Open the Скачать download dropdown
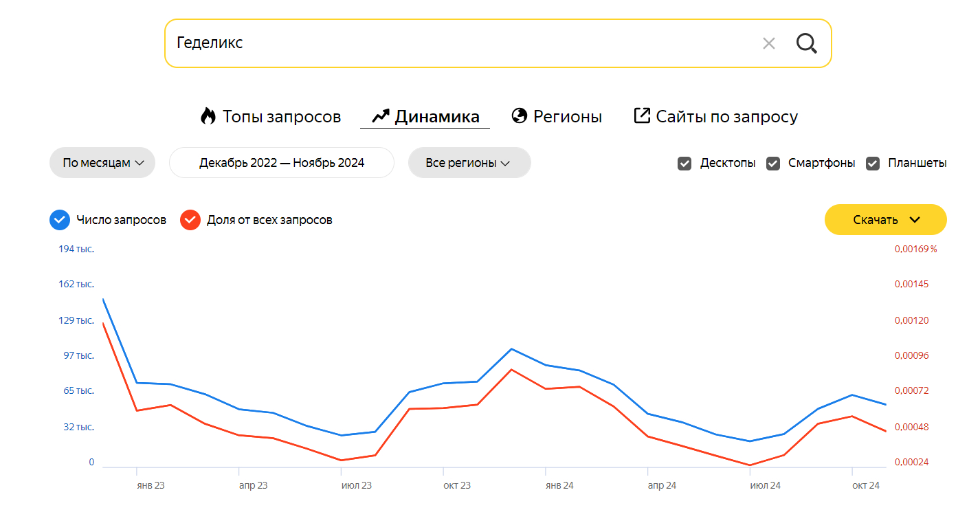 [x=885, y=220]
